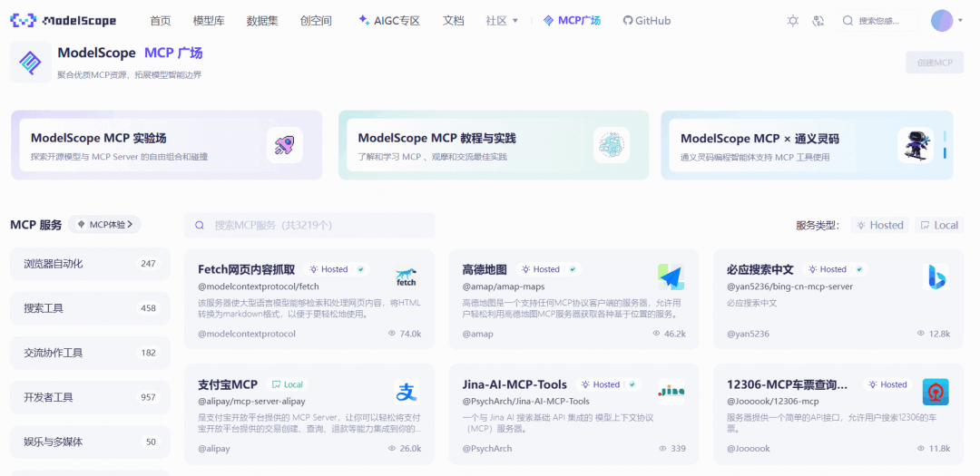Click the banner carousel indicator bars
This screenshot has height=476, width=980.
(945, 145)
